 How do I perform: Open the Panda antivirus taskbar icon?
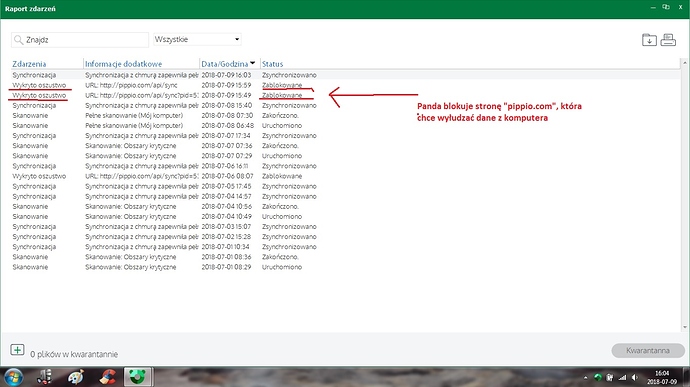(x=137, y=377)
